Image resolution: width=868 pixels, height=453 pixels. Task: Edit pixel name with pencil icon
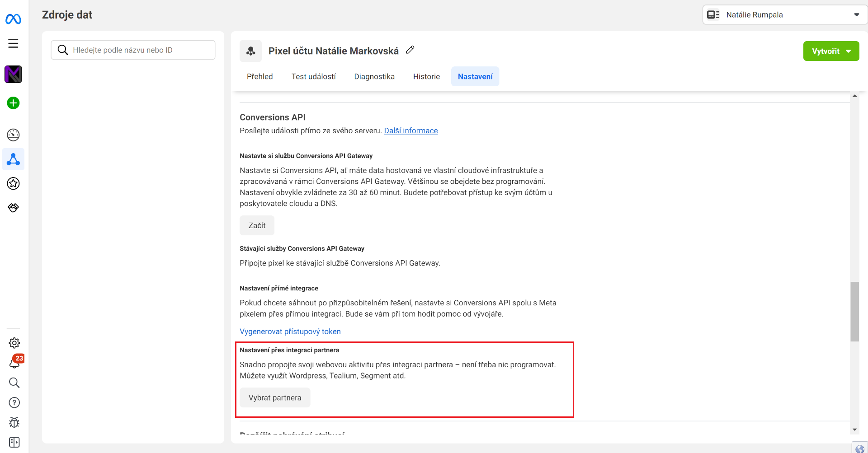tap(410, 50)
